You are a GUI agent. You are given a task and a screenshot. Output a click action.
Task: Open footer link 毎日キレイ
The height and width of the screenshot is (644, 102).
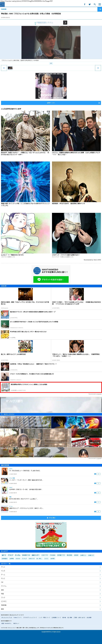16,624
